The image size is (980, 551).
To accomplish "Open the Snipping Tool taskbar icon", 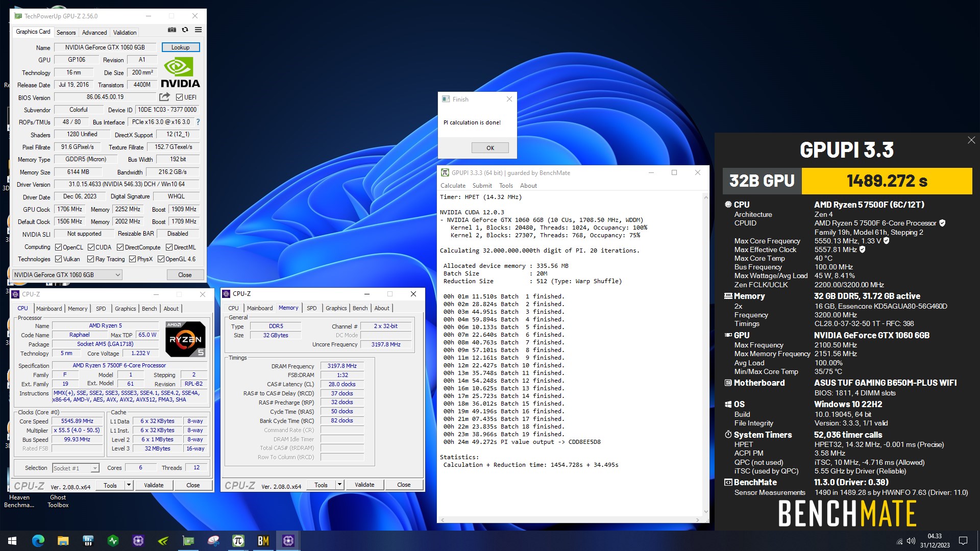I will click(x=213, y=541).
